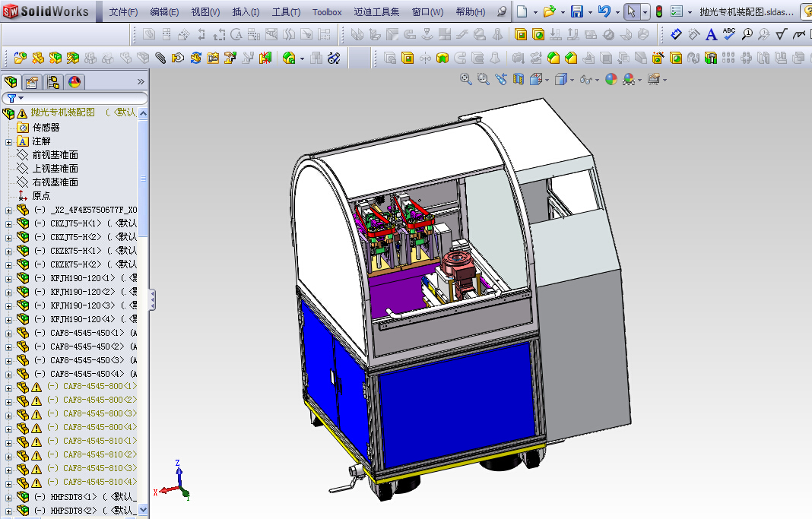The height and width of the screenshot is (519, 812).
Task: Click the feature tree scroll up arrow
Action: [144, 112]
